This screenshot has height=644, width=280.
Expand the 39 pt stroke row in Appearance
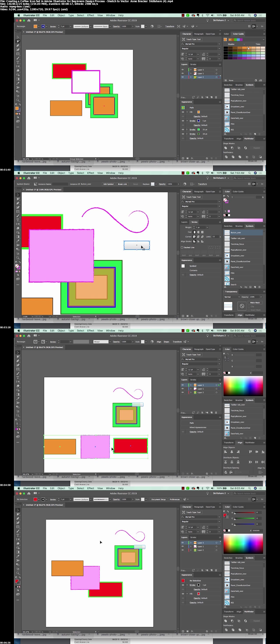tap(187, 134)
